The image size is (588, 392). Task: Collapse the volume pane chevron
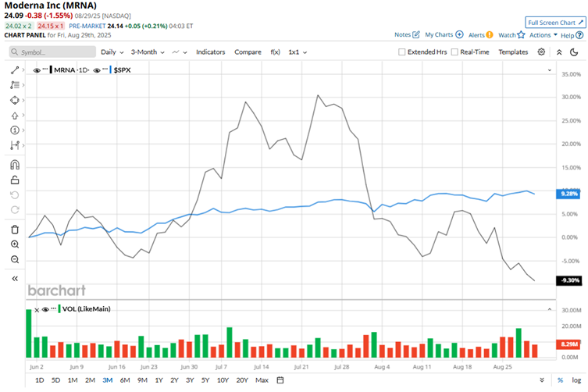(x=550, y=309)
